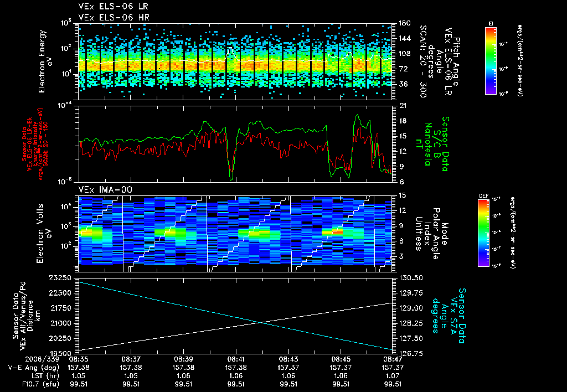
Task: Click the 126.75 SZA axis tick
Action: coord(411,354)
